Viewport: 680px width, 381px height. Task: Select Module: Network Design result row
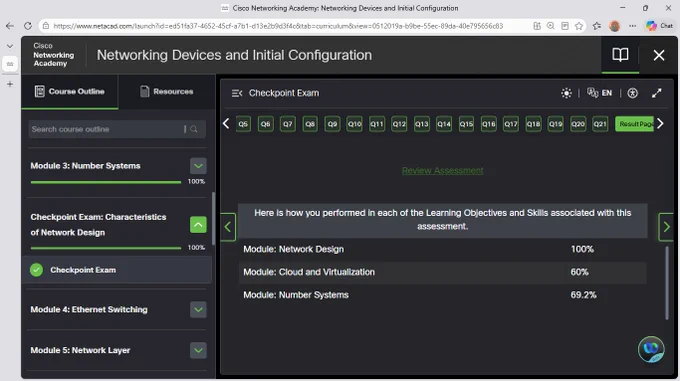click(442, 249)
